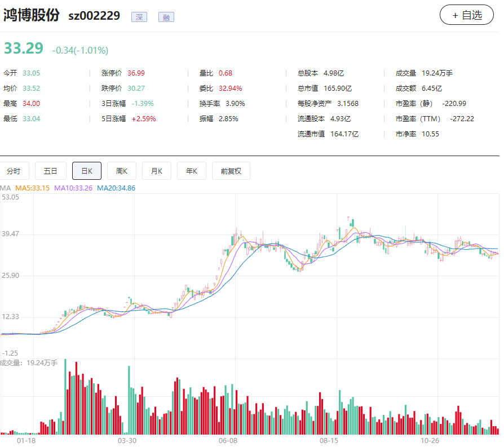Switch to the 五日 chart tab
Image resolution: width=504 pixels, height=447 pixels.
51,171
